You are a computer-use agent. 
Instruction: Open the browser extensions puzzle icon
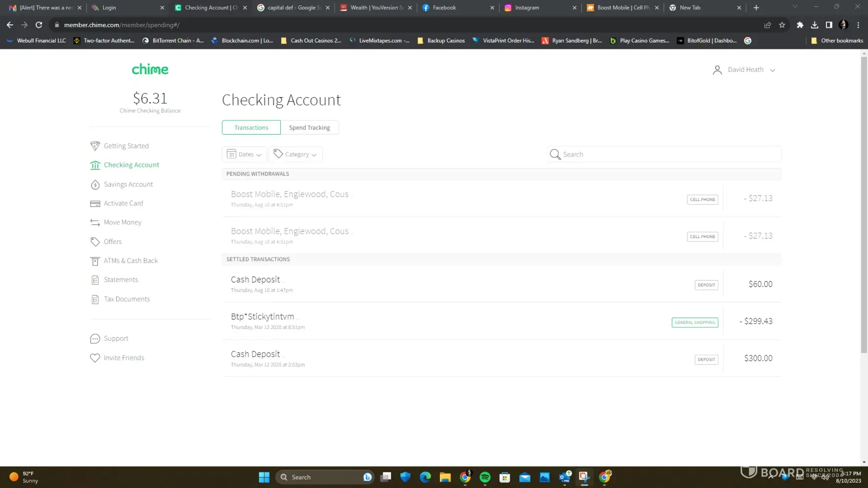[x=800, y=25]
